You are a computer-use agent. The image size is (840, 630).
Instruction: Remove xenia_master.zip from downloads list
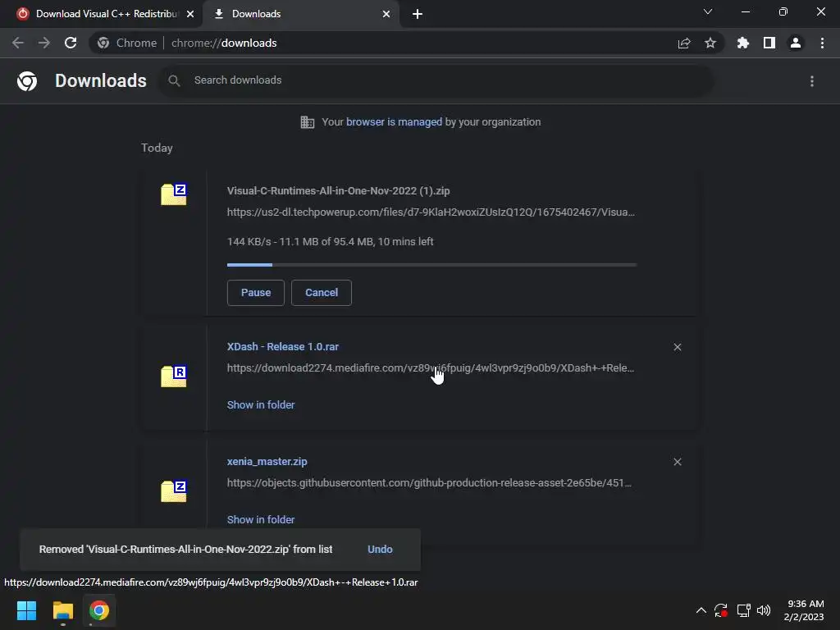(677, 462)
